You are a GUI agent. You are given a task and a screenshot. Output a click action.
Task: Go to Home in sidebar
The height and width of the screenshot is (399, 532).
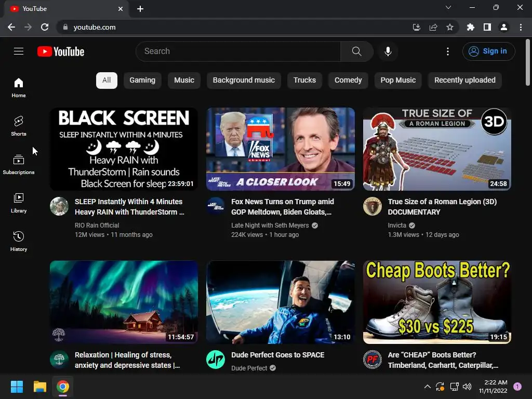(19, 87)
